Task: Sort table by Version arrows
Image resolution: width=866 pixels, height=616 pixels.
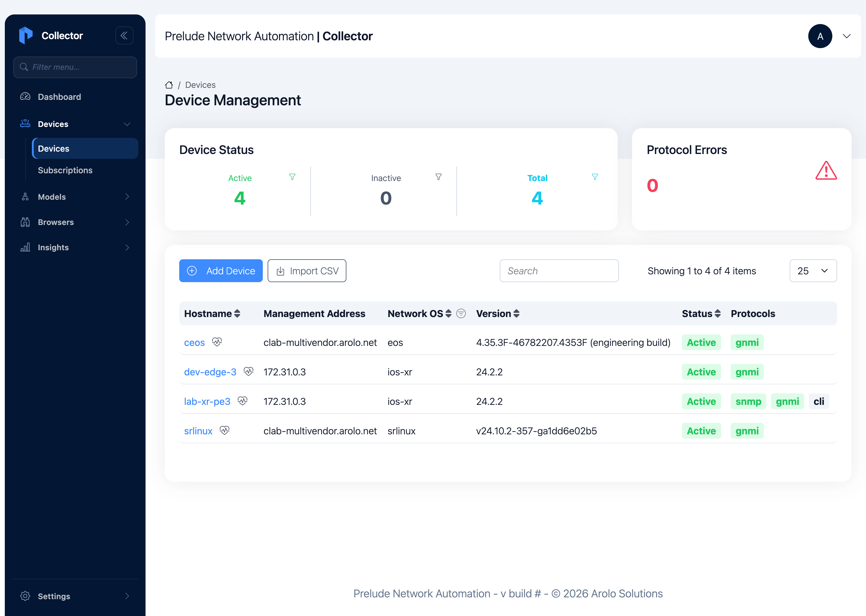Action: (516, 314)
